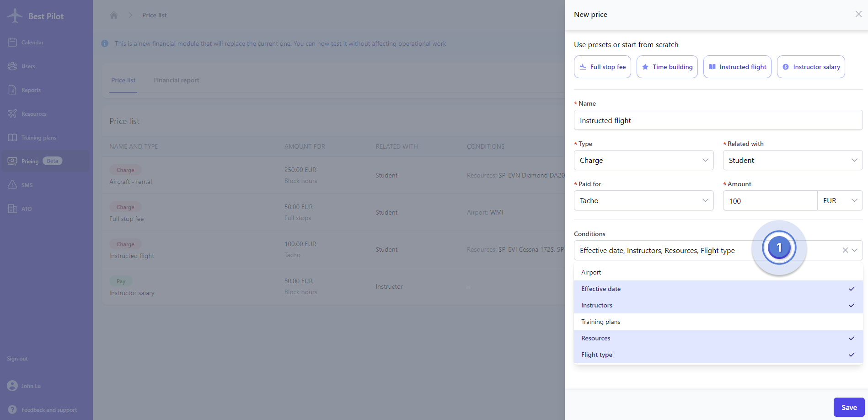Select the Instructor salary price row
Image resolution: width=868 pixels, height=420 pixels.
[x=334, y=286]
